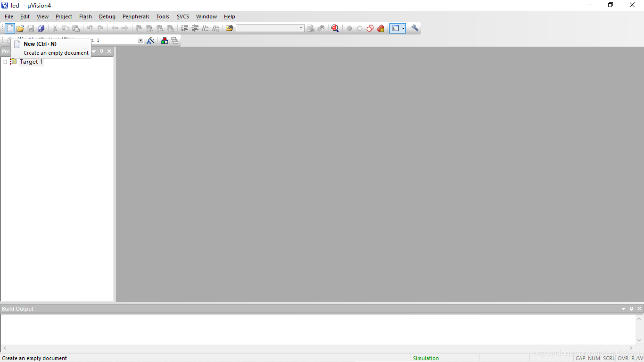Click the Clear All Bookmarks icon

click(170, 28)
